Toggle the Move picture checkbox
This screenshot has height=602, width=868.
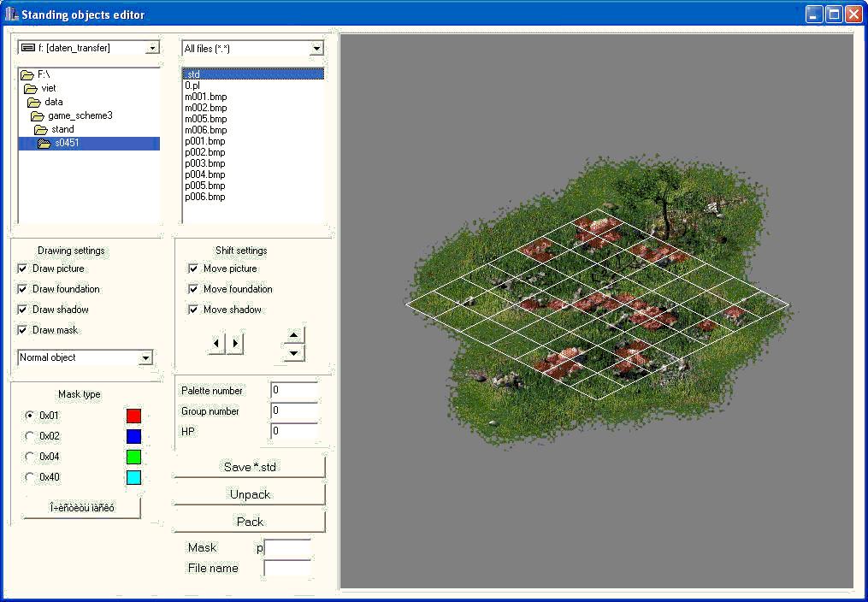pyautogui.click(x=193, y=269)
